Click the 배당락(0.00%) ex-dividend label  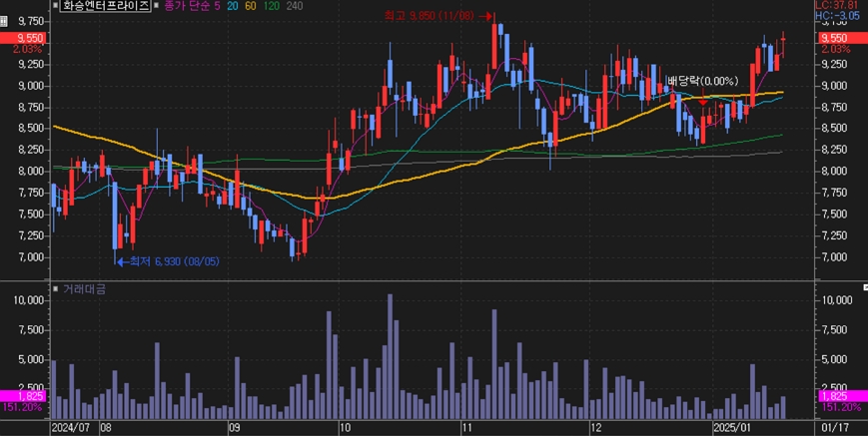pos(703,81)
